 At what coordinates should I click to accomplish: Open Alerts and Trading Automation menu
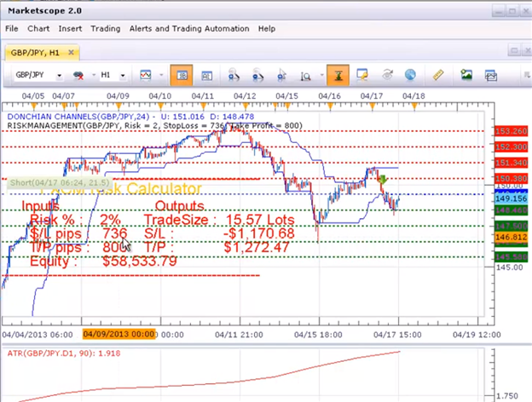(189, 29)
